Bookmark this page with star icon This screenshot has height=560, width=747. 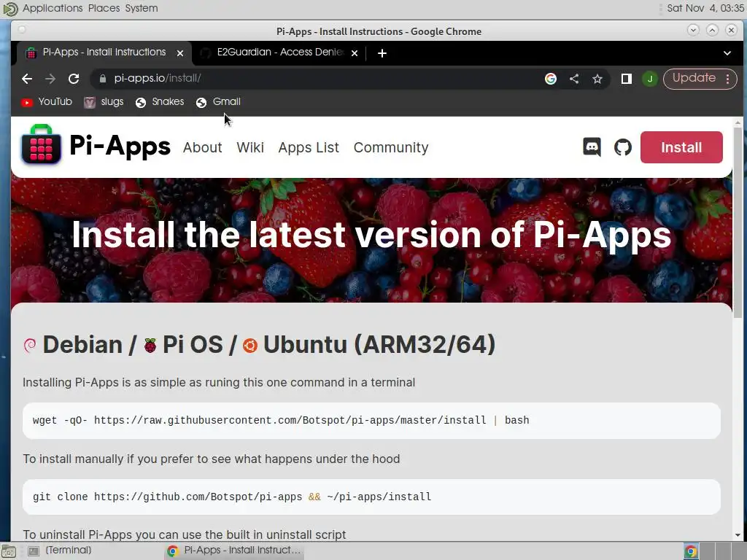point(597,79)
